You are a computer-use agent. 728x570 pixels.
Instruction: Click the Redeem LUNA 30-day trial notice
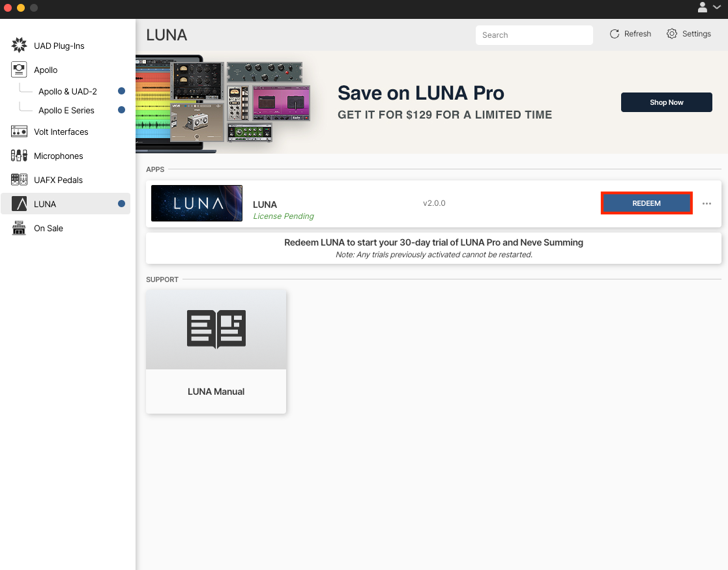click(x=433, y=248)
